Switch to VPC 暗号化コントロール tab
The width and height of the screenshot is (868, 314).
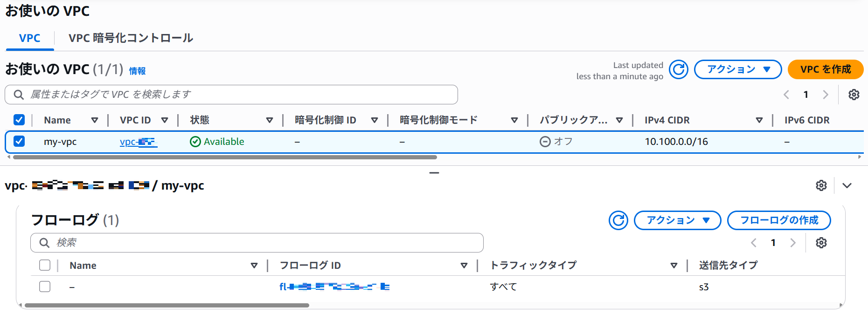point(131,38)
